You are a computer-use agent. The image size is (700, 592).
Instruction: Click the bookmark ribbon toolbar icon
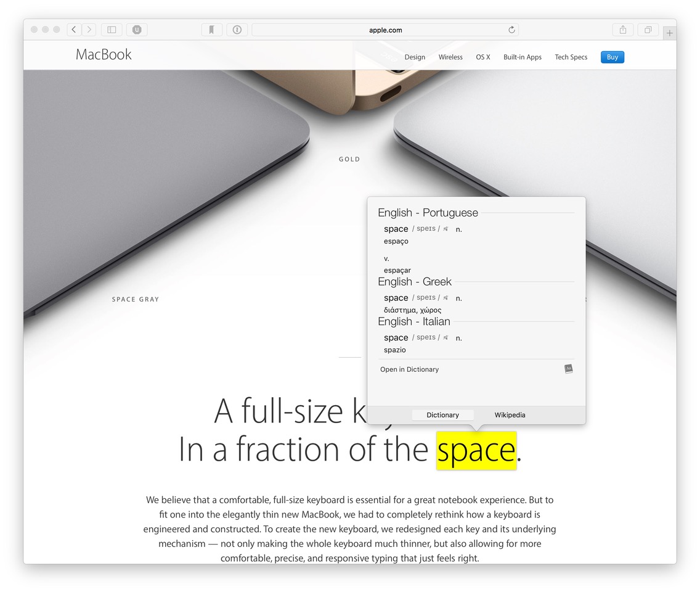211,30
